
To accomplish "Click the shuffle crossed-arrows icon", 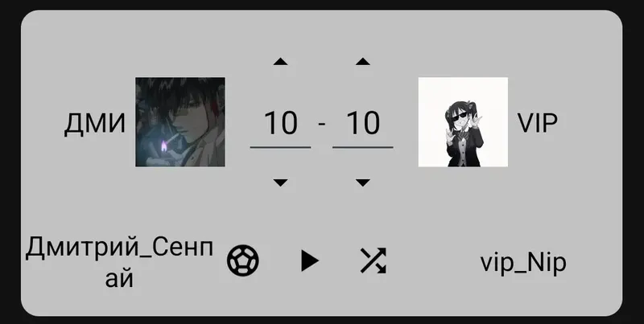I will tap(374, 260).
